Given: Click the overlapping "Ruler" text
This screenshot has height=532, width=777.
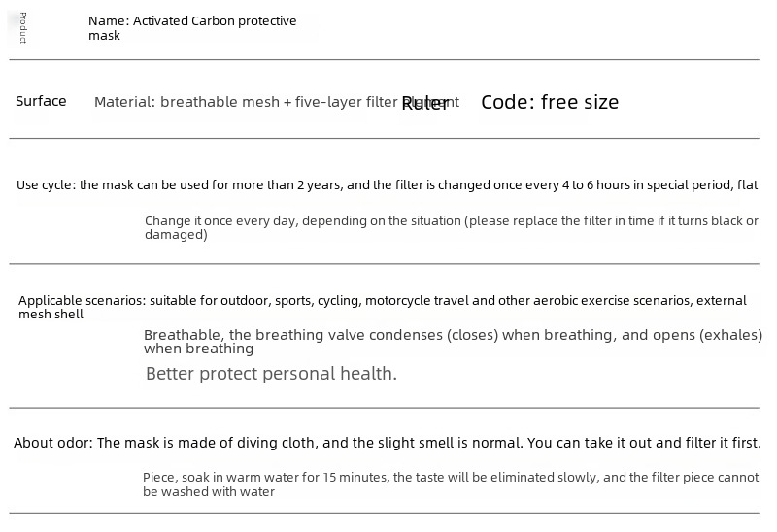Looking at the screenshot, I should click(424, 104).
